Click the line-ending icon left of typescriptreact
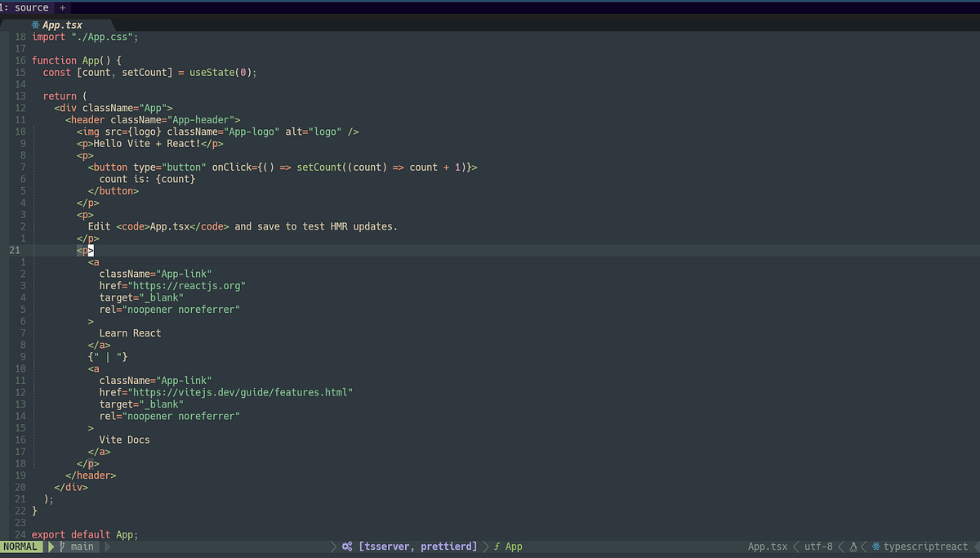 pyautogui.click(x=853, y=546)
